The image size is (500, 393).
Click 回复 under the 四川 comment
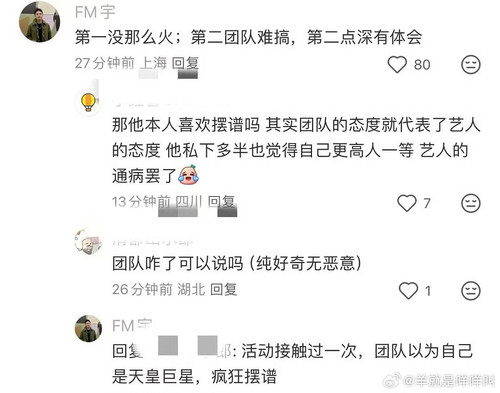(x=222, y=202)
